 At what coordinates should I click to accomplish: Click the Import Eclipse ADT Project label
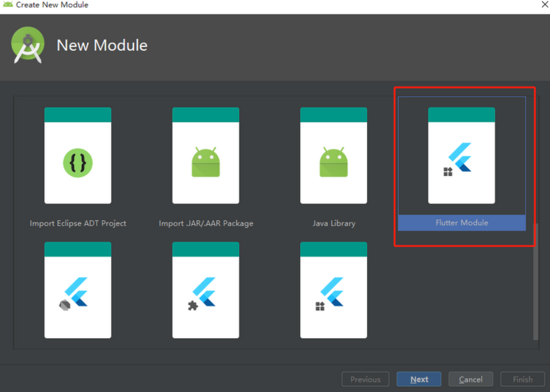78,223
